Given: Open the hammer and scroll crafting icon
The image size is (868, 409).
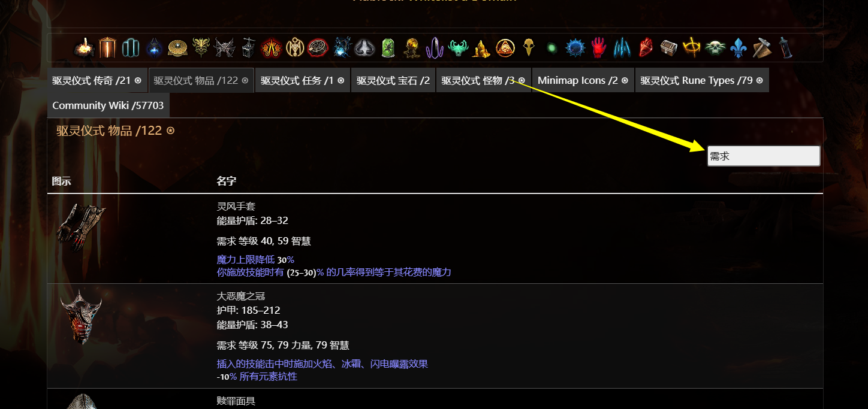Looking at the screenshot, I should point(761,47).
